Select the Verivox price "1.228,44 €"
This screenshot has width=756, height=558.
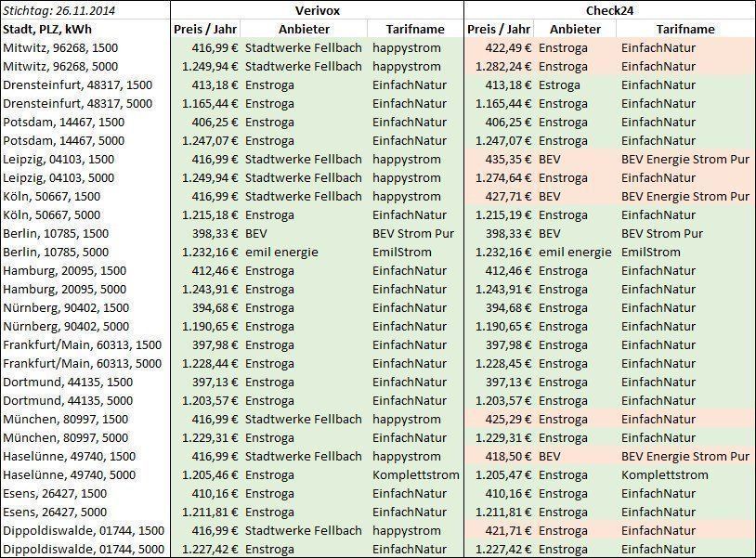coord(210,363)
